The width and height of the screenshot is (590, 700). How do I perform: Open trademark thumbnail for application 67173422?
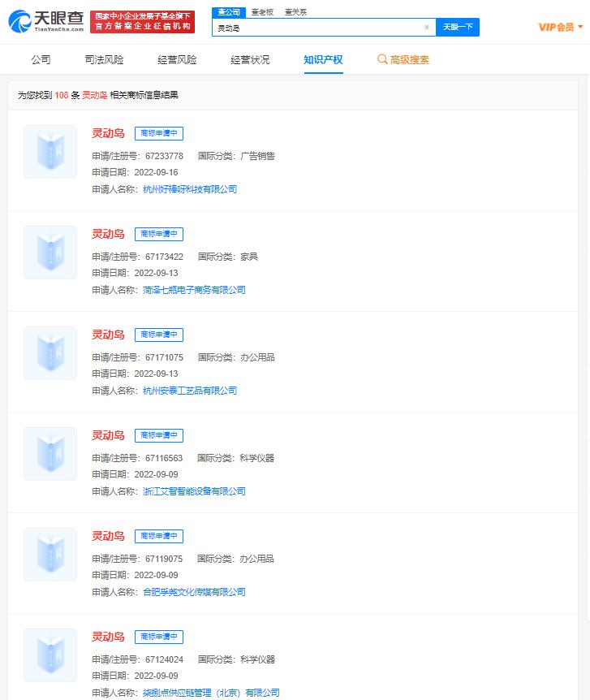[50, 253]
